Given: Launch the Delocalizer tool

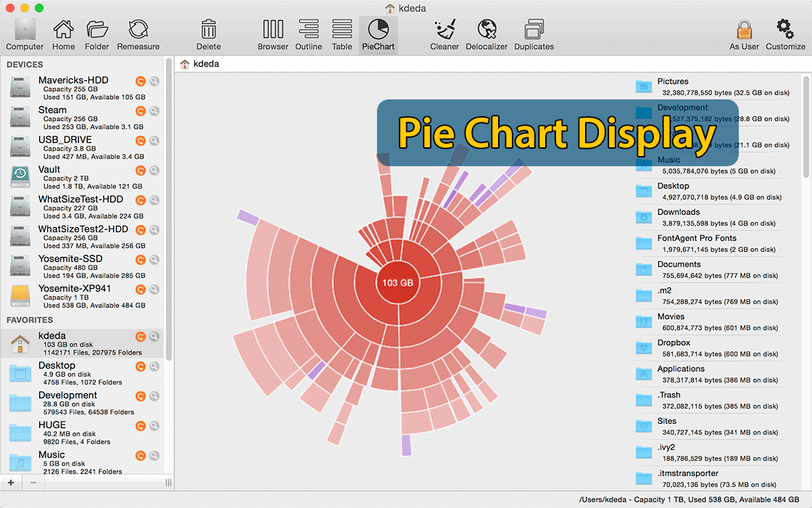Looking at the screenshot, I should [x=486, y=34].
